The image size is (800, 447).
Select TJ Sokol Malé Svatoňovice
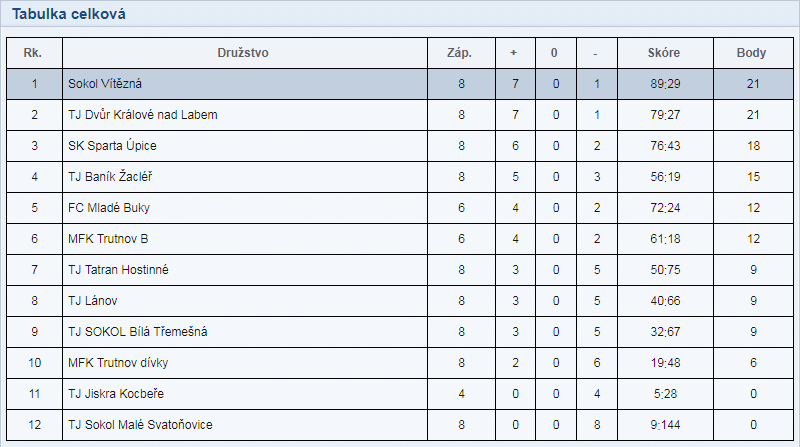[140, 425]
